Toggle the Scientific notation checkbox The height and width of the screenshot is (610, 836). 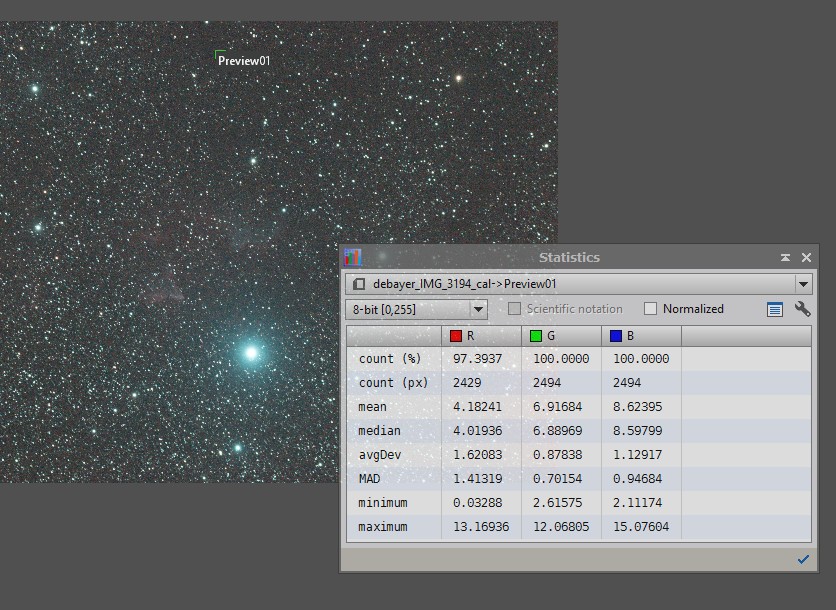(514, 309)
